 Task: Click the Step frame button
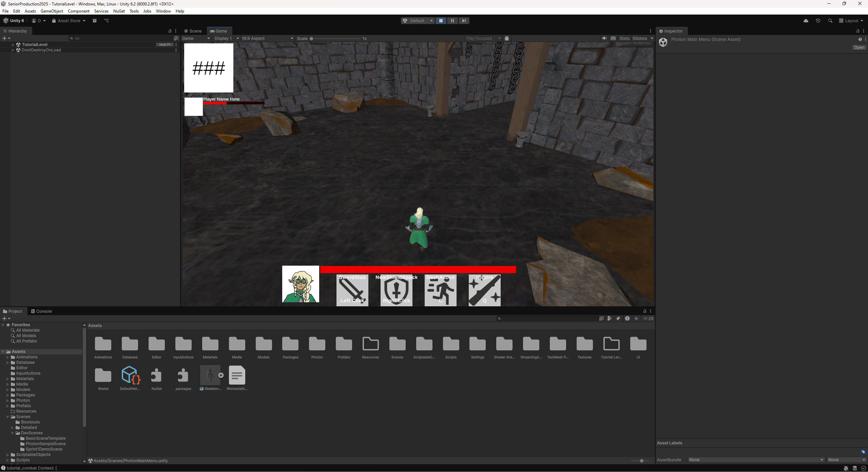[x=464, y=21]
